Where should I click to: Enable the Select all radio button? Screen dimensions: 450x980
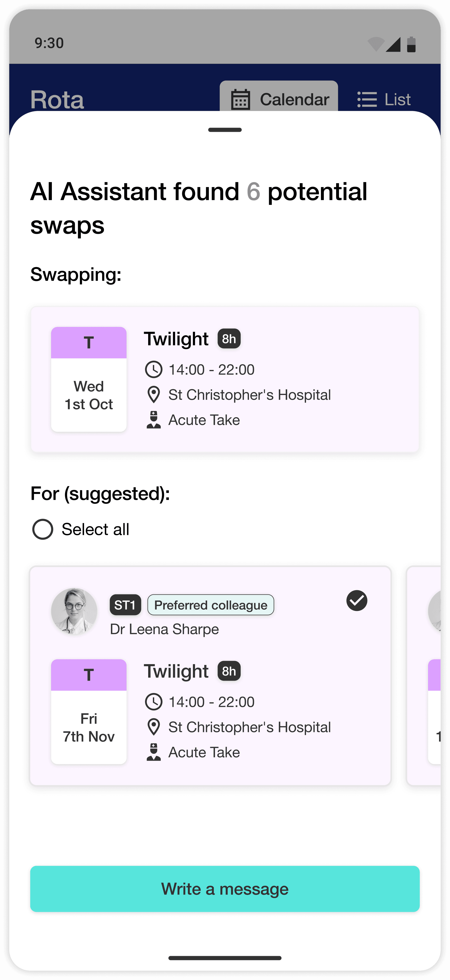43,529
